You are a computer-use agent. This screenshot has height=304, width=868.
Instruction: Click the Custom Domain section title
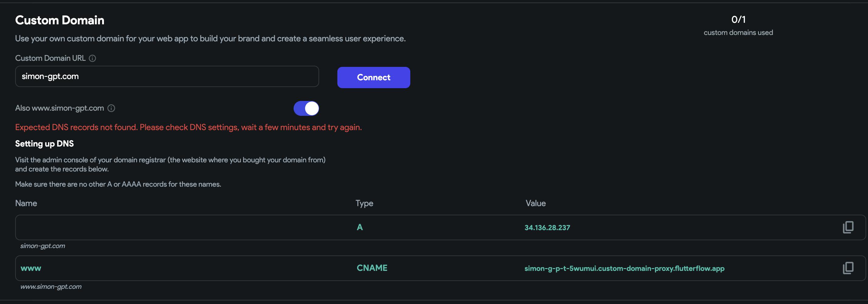tap(60, 20)
